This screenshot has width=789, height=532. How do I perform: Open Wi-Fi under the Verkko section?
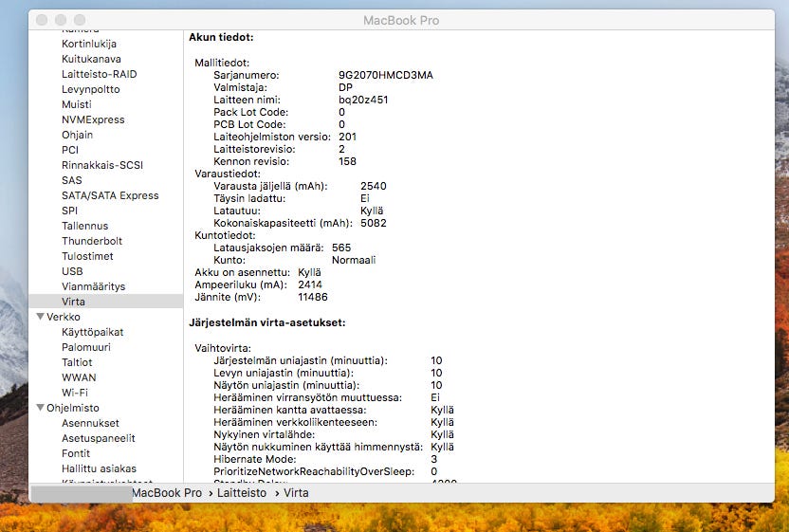tap(75, 393)
